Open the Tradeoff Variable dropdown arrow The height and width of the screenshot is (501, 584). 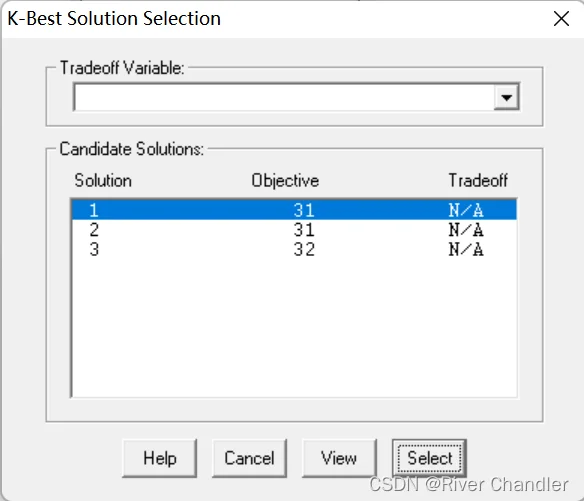tap(506, 98)
